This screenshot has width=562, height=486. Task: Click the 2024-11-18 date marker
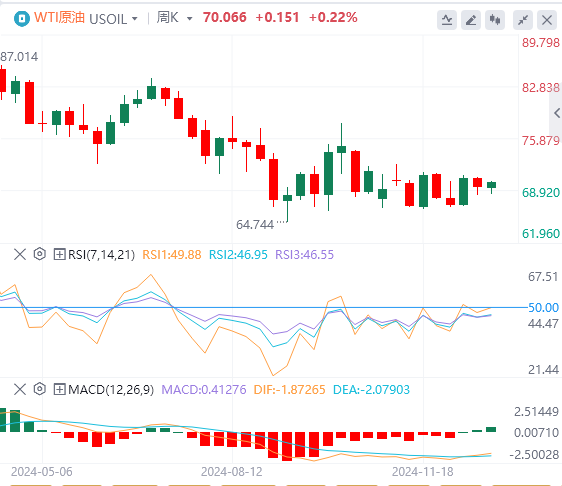pos(423,472)
